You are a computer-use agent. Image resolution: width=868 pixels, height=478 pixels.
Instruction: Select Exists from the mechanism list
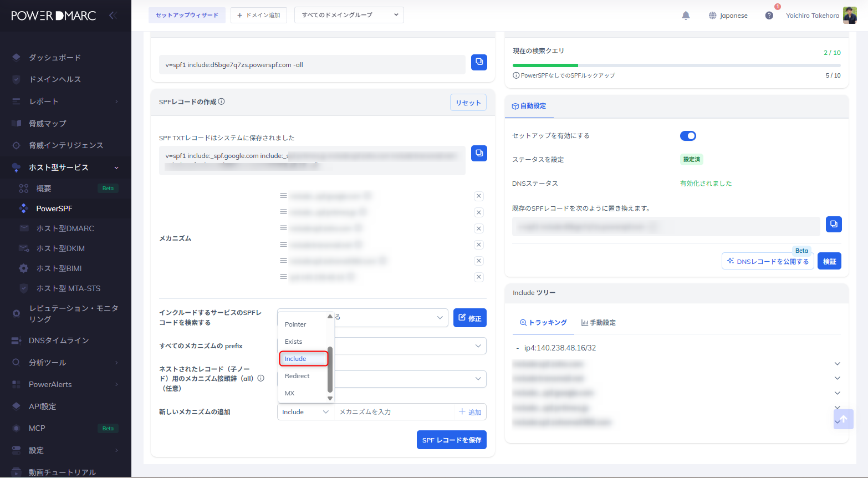coord(303,342)
